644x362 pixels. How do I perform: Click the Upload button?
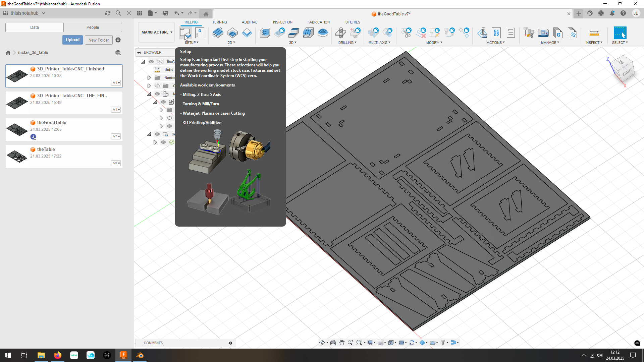(72, 40)
